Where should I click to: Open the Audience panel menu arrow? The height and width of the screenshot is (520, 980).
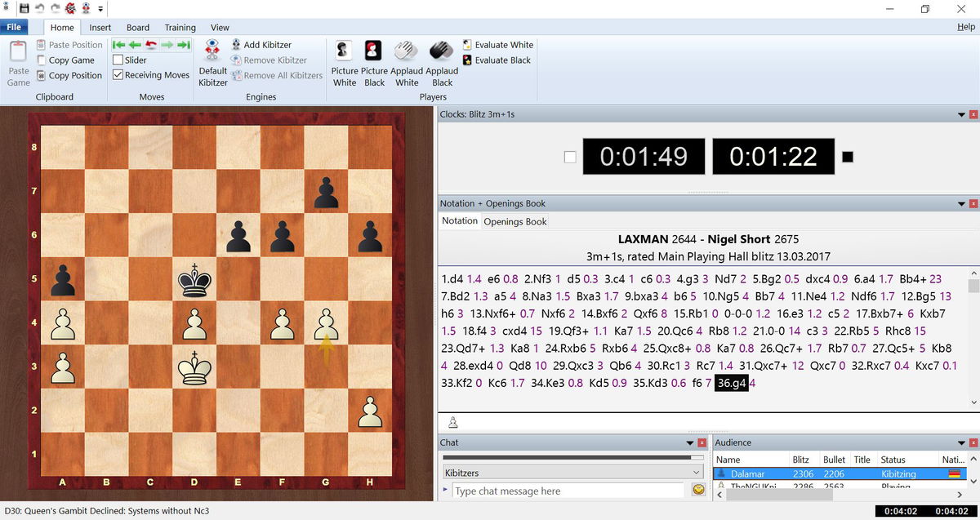[961, 442]
